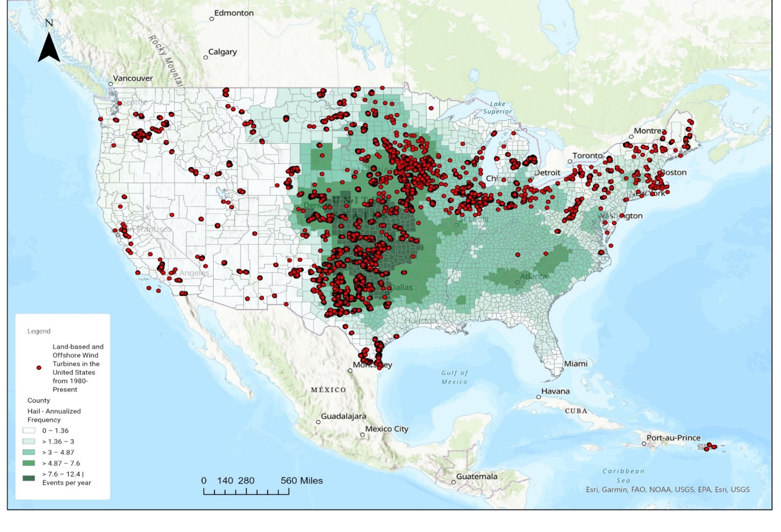Click 'Hail - Annualized Frequency' legend heading
The image size is (781, 532).
54,415
